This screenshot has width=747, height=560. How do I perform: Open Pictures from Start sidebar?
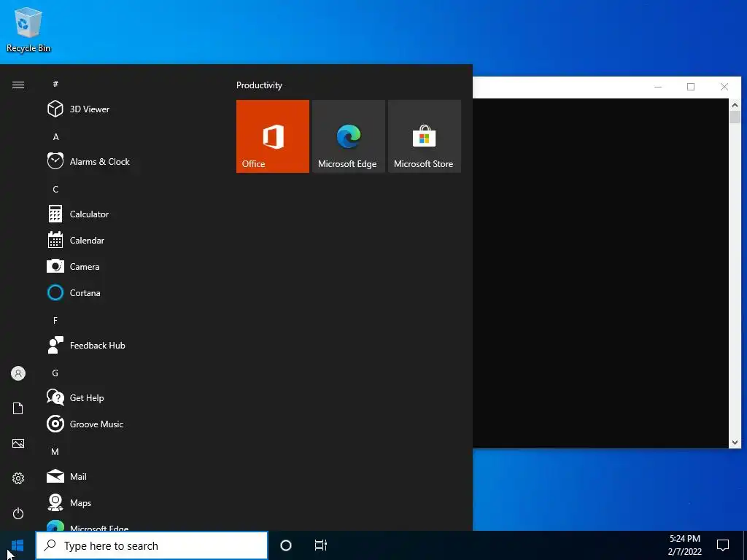(18, 443)
